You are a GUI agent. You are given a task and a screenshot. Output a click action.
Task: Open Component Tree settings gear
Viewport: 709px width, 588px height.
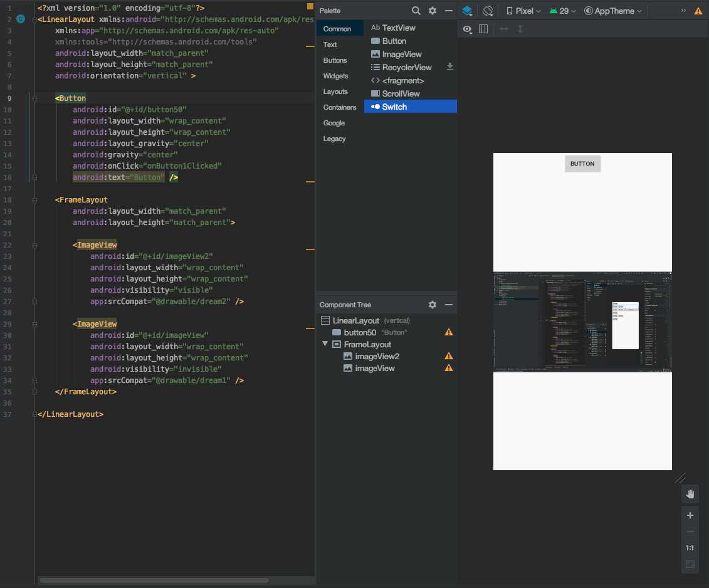(433, 305)
